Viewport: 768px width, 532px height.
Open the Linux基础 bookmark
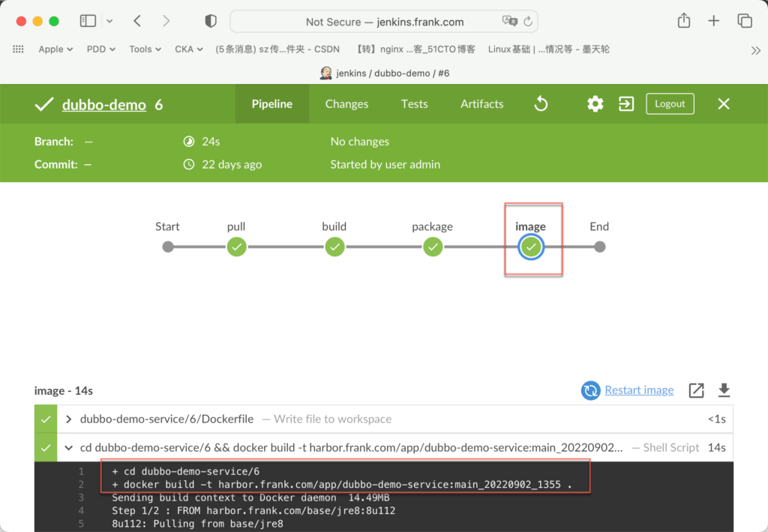click(x=548, y=49)
